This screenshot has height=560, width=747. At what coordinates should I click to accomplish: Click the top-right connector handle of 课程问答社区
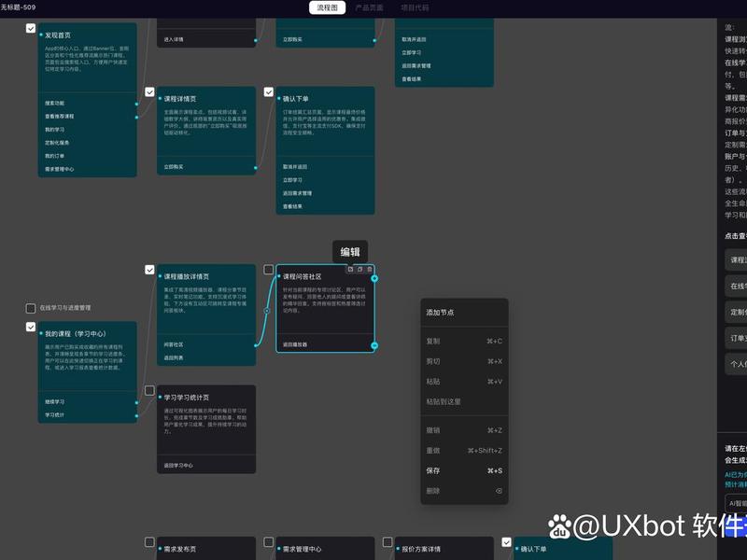(374, 278)
